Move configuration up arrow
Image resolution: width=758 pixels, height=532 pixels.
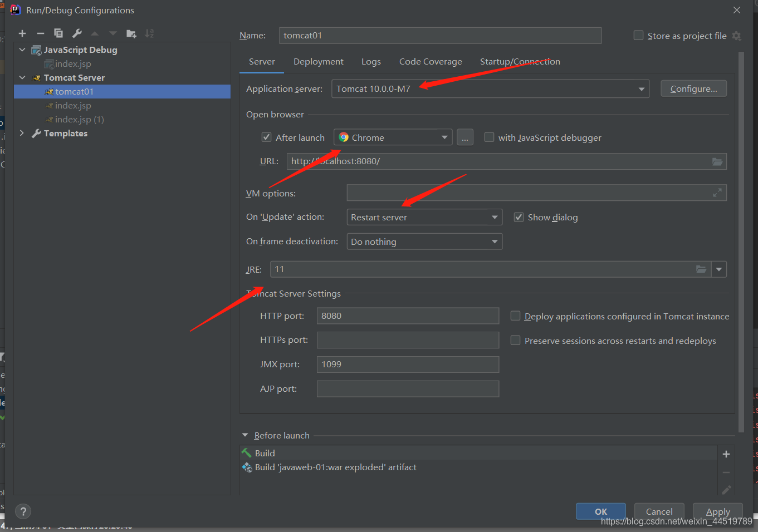tap(95, 33)
